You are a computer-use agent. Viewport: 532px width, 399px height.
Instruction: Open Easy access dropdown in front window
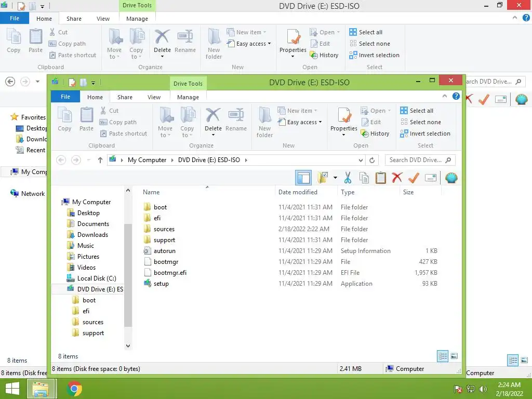click(x=300, y=122)
